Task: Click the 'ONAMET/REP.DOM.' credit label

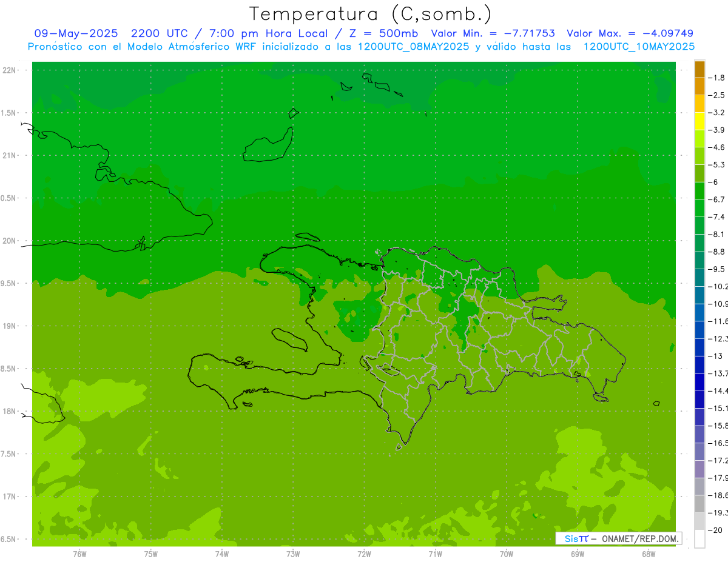Action: click(641, 538)
